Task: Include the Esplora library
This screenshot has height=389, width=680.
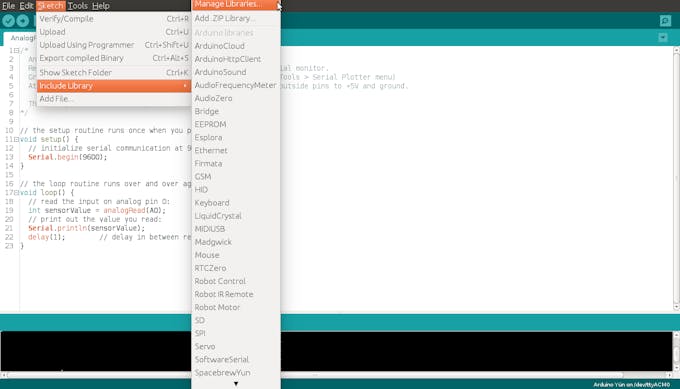Action: [236, 137]
